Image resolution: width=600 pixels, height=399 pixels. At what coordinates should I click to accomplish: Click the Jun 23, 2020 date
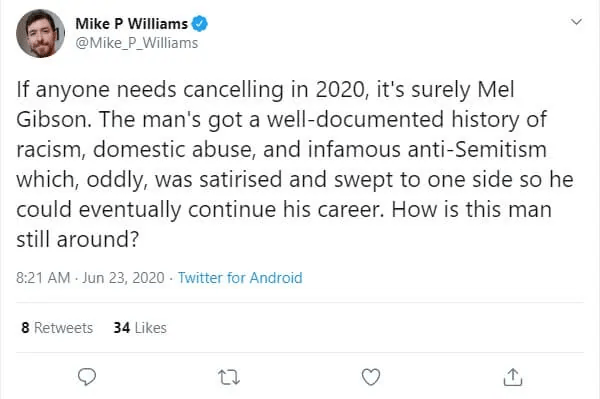(123, 277)
